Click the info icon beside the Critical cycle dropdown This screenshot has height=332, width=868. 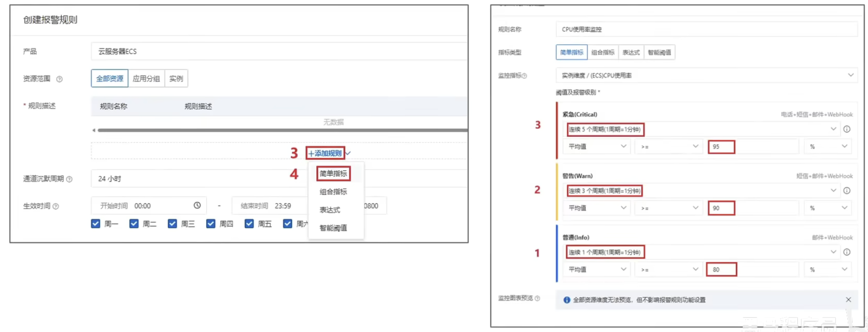(x=848, y=129)
